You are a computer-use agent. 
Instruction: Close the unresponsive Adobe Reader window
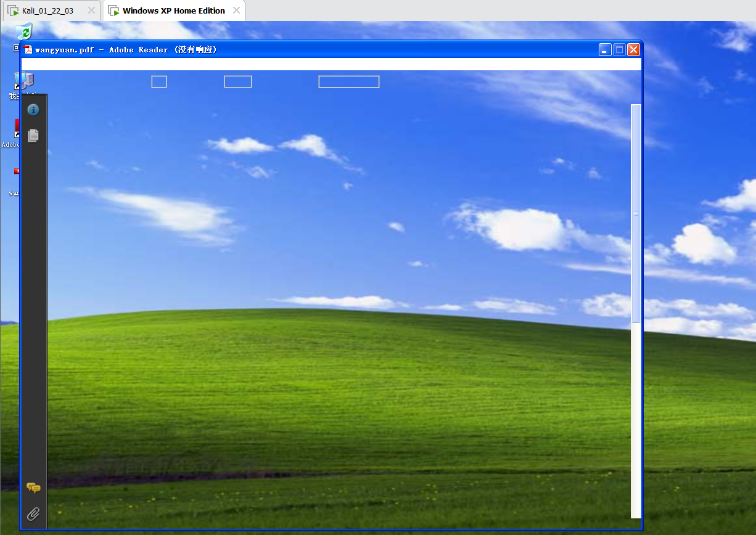633,50
